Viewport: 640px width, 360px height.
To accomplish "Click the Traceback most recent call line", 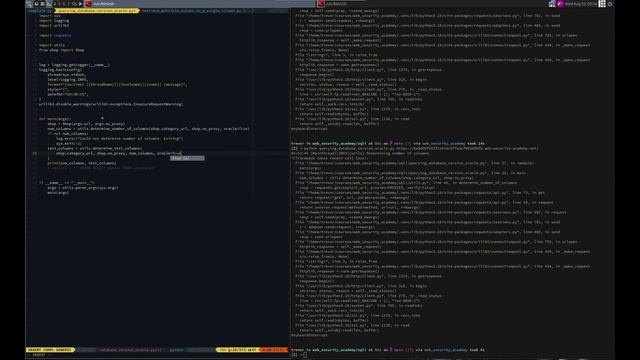I will tap(330, 158).
